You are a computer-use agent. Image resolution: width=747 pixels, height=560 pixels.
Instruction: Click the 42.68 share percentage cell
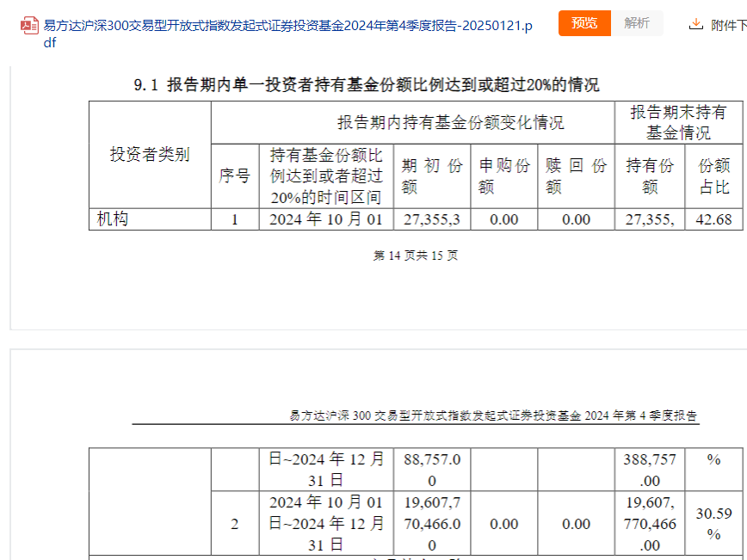coord(713,219)
